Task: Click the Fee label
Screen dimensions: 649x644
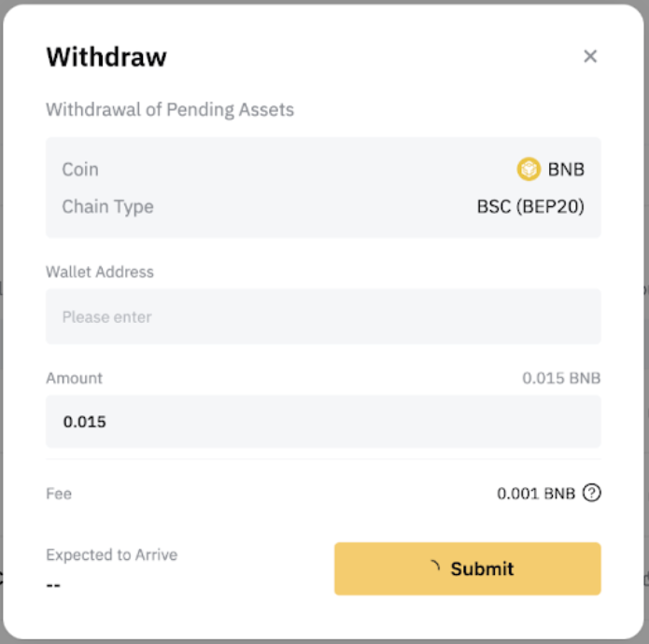Action: [59, 493]
